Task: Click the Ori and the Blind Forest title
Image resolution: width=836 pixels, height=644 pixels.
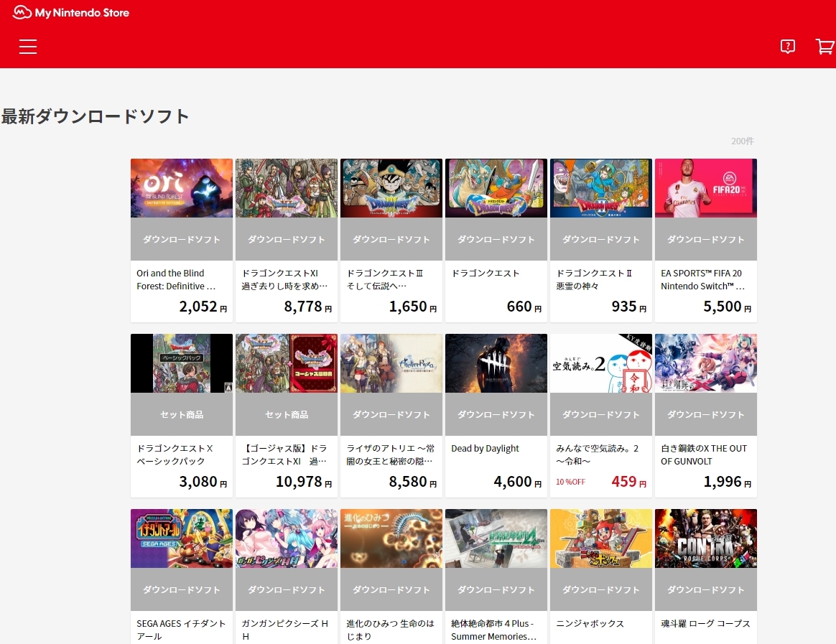Action: 176,279
